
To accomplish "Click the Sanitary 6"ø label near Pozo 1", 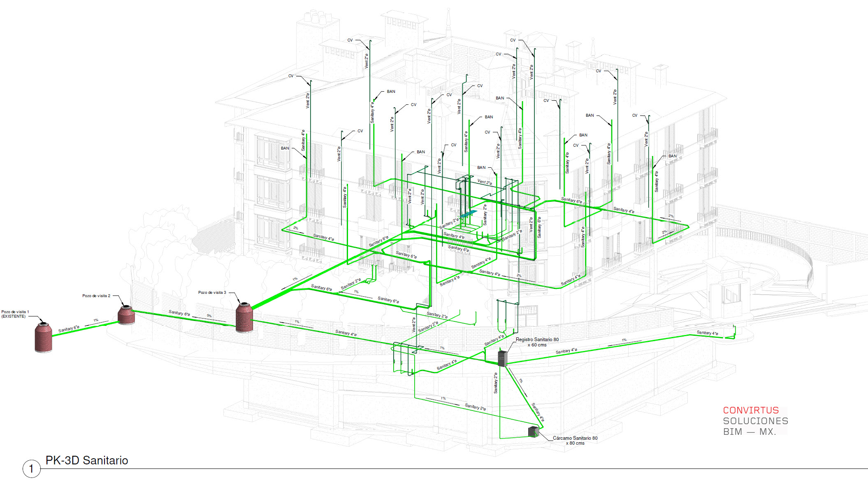I will [x=69, y=329].
